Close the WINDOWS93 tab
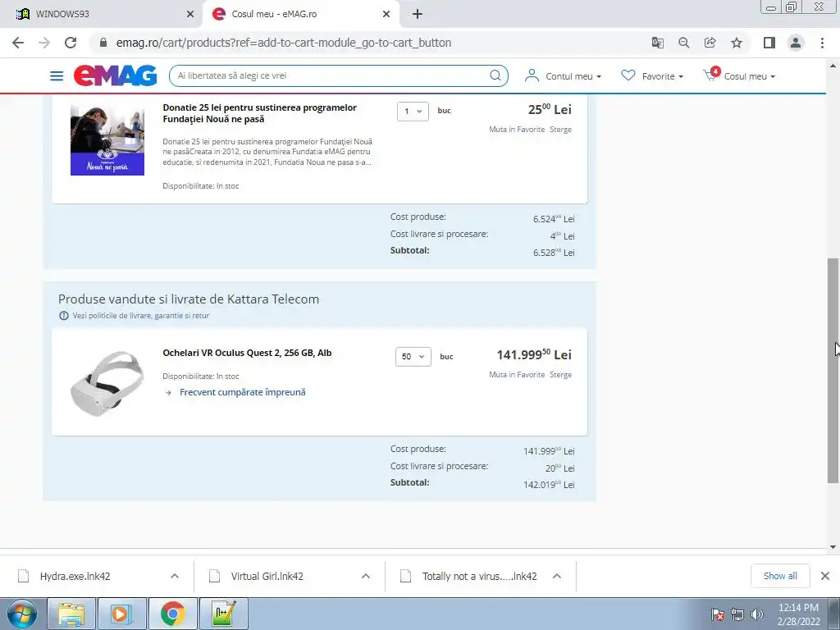The width and height of the screenshot is (840, 630). pyautogui.click(x=189, y=15)
